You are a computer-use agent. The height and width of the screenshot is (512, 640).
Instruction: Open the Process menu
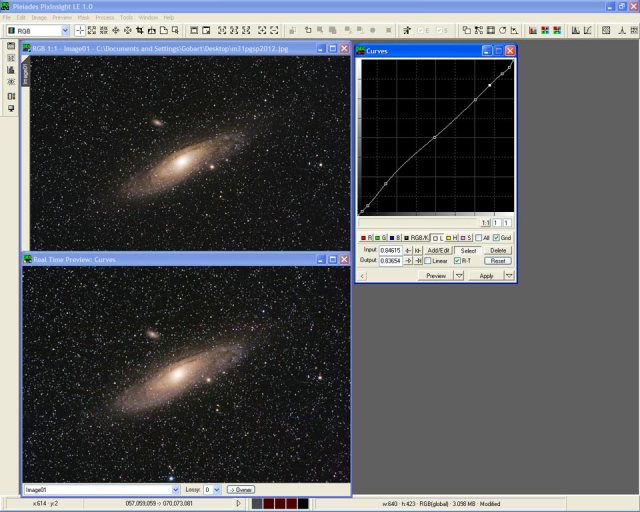(105, 17)
